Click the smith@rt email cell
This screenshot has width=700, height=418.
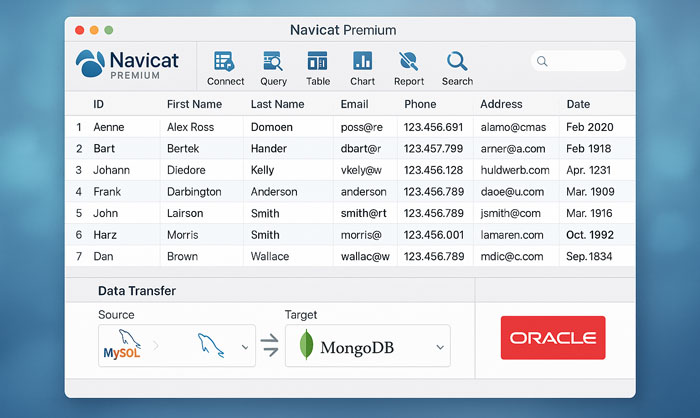[362, 213]
